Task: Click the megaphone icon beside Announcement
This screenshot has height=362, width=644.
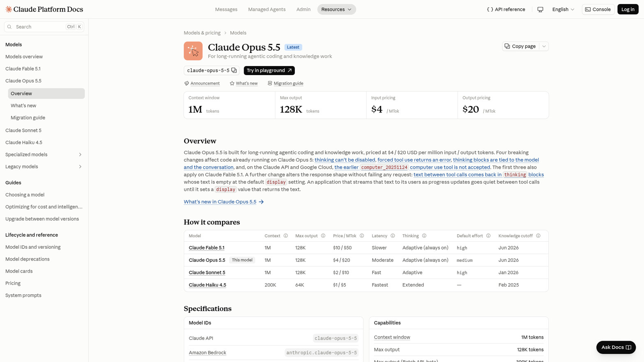Action: click(x=186, y=83)
